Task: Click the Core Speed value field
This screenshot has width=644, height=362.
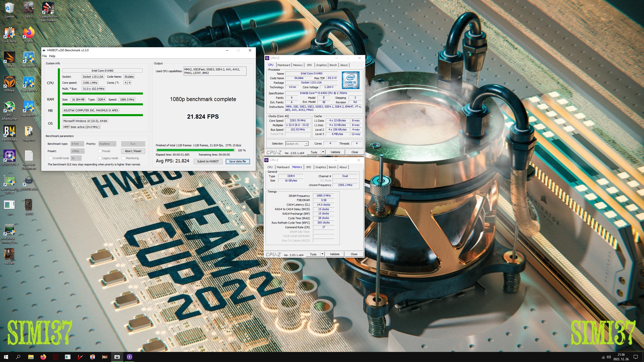Action: point(297,120)
